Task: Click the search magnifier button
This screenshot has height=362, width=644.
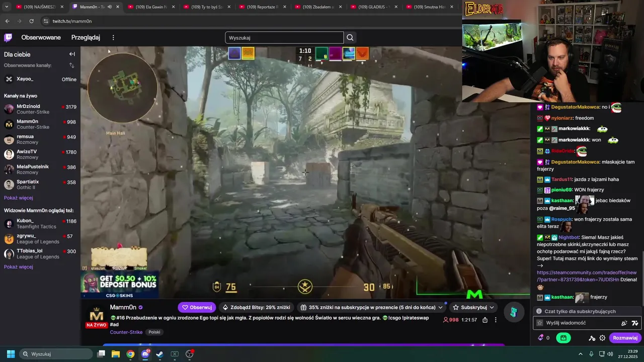Action: pos(350,37)
